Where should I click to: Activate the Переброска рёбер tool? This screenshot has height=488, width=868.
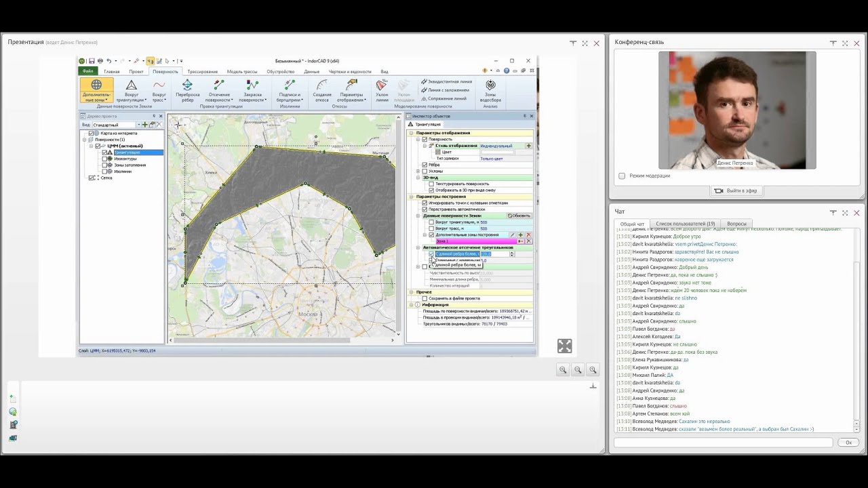pos(187,90)
